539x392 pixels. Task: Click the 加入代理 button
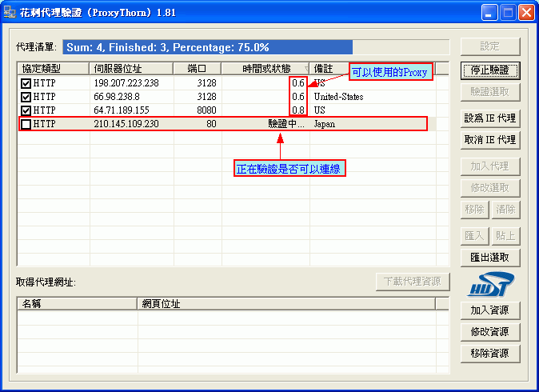[490, 166]
